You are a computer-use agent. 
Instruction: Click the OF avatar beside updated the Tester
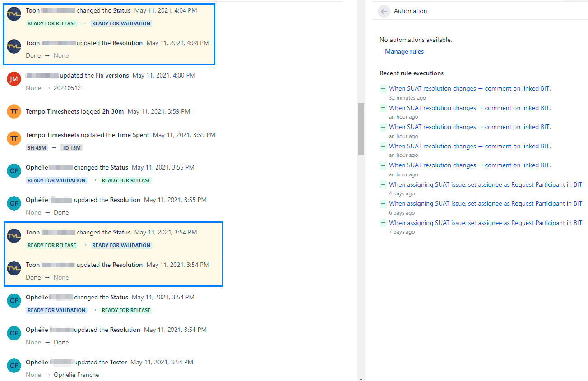click(14, 366)
